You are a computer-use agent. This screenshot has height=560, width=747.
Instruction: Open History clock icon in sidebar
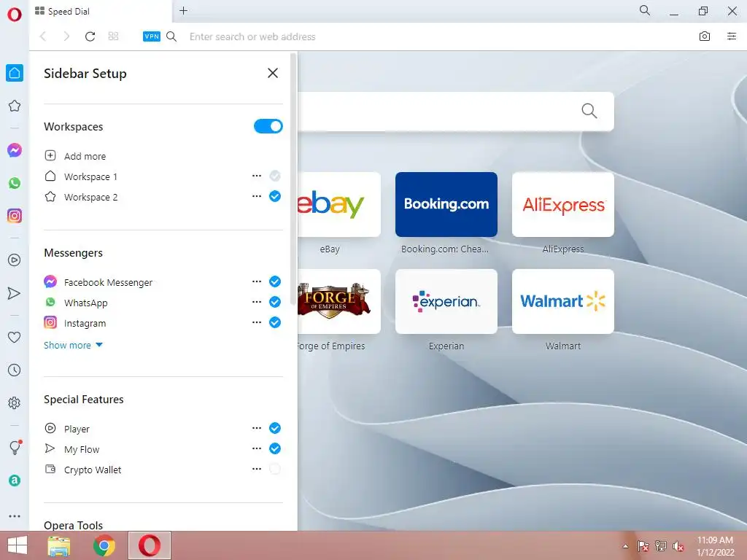point(15,370)
